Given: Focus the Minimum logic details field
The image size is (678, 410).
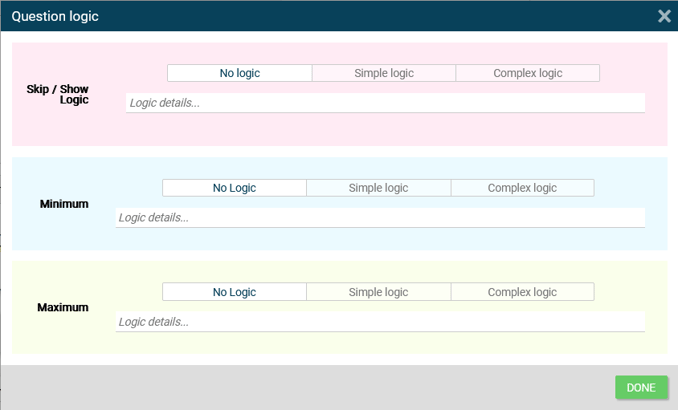Looking at the screenshot, I should 380,217.
